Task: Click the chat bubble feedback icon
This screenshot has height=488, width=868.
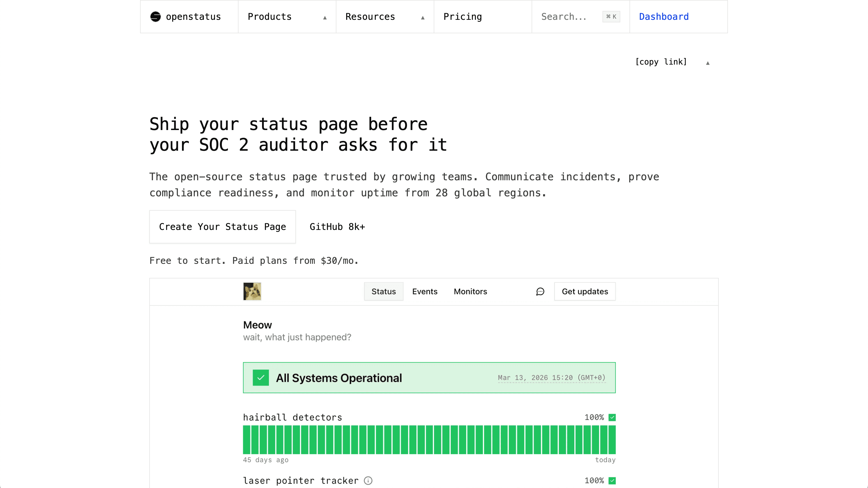Action: pos(540,292)
